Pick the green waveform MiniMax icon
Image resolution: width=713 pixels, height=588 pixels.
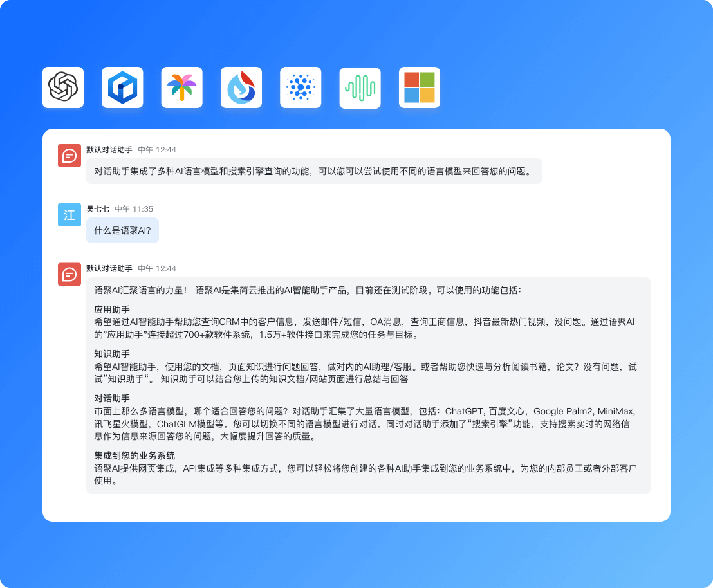360,87
